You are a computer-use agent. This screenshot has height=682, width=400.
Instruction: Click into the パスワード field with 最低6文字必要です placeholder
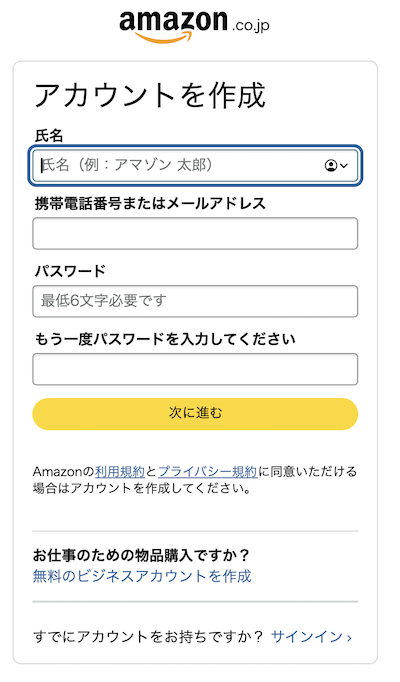[195, 301]
